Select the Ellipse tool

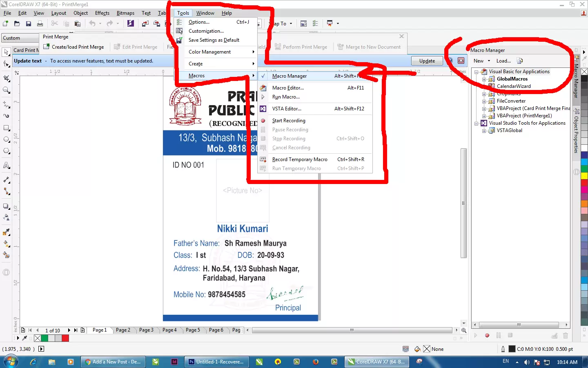tap(7, 139)
